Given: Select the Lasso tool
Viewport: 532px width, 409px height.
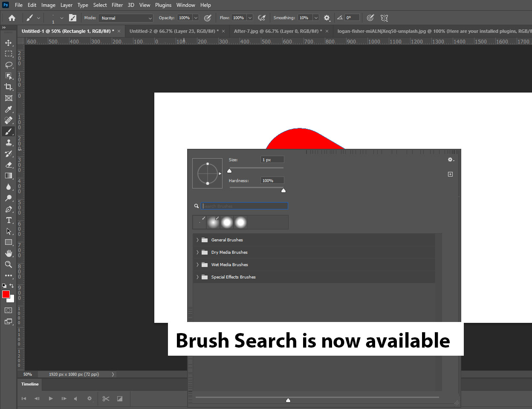Looking at the screenshot, I should click(9, 65).
